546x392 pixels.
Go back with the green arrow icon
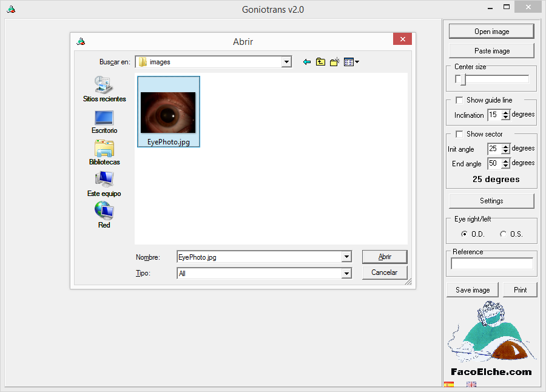(x=307, y=62)
